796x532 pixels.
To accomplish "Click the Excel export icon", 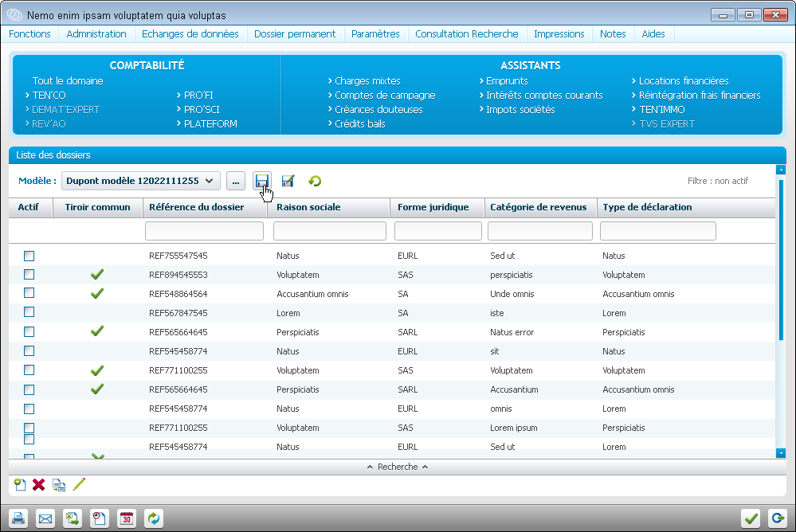I will 73,518.
